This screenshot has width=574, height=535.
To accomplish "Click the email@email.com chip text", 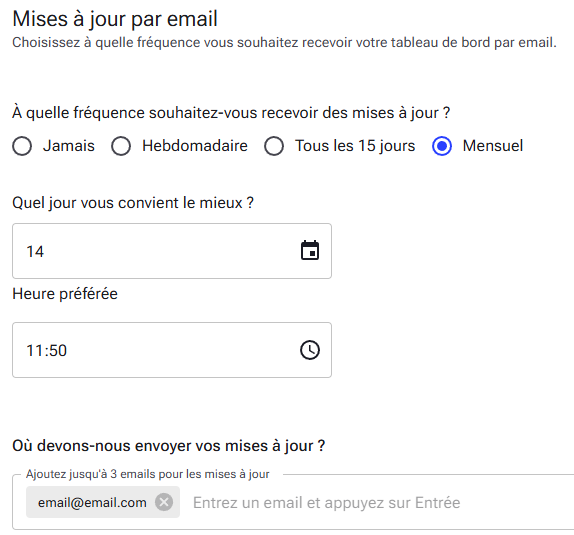I will [x=92, y=502].
